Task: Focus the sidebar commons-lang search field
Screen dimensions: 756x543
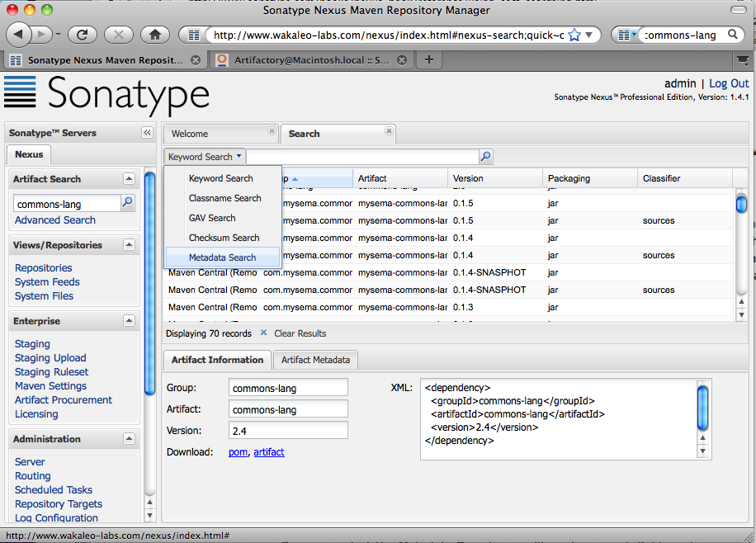Action: (67, 204)
